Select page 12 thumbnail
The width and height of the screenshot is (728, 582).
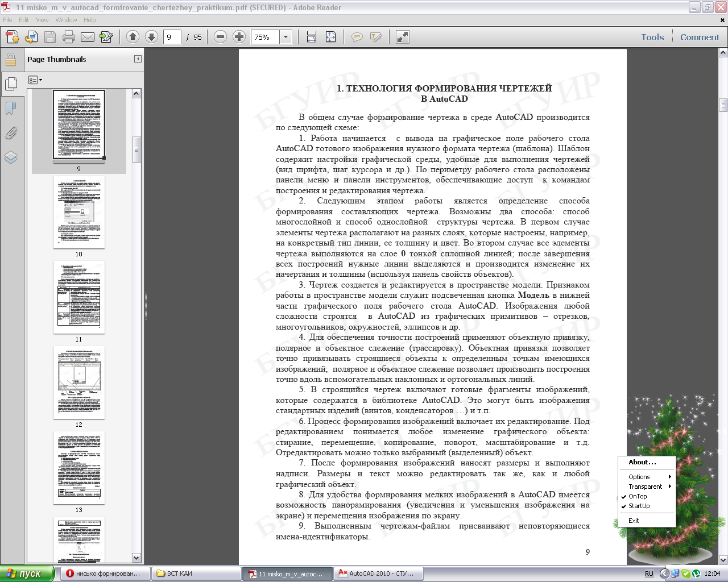coord(79,383)
